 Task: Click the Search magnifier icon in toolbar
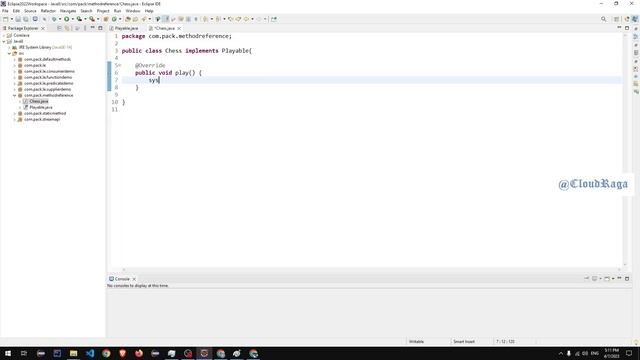603,19
